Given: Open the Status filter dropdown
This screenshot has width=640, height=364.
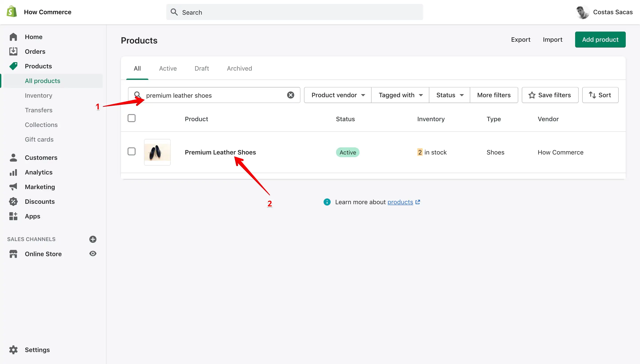Looking at the screenshot, I should (x=450, y=95).
